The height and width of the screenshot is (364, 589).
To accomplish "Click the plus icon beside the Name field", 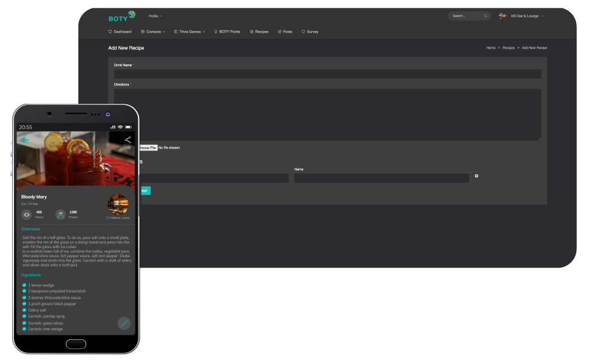I will pos(476,176).
